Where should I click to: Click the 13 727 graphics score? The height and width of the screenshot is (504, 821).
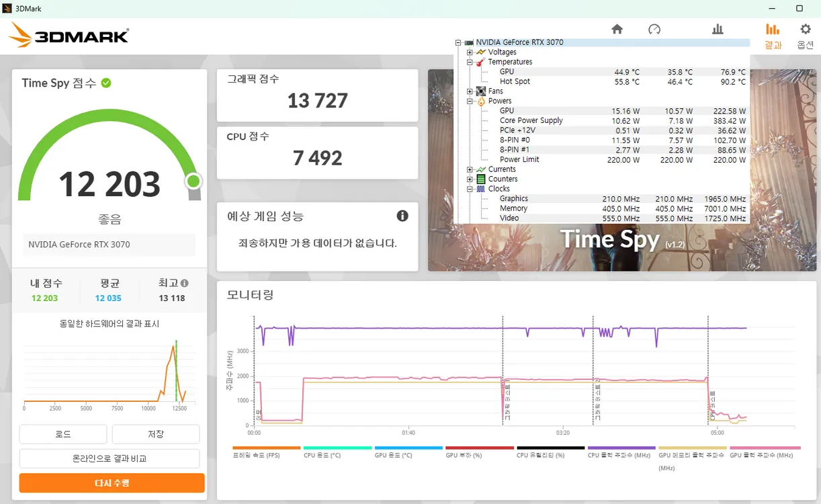(318, 101)
